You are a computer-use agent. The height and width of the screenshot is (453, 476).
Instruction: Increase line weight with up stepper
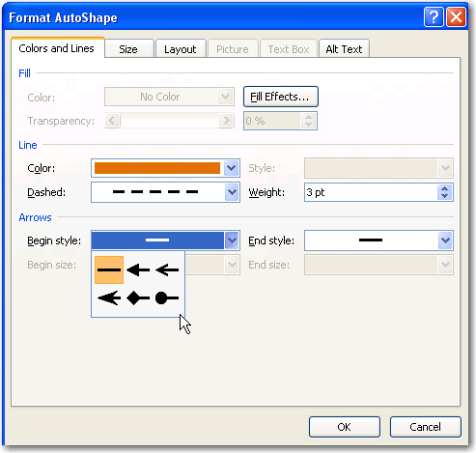(445, 189)
